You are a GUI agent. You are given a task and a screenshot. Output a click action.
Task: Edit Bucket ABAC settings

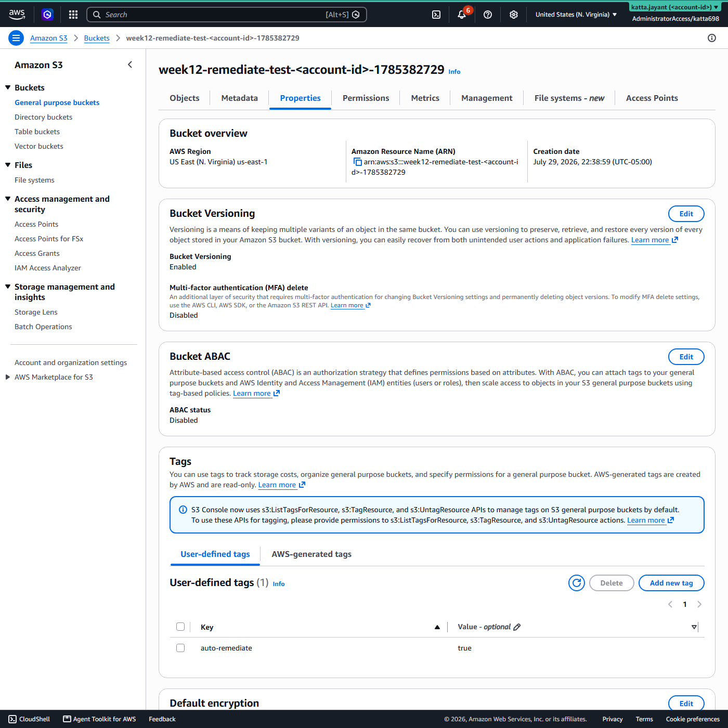click(x=686, y=357)
